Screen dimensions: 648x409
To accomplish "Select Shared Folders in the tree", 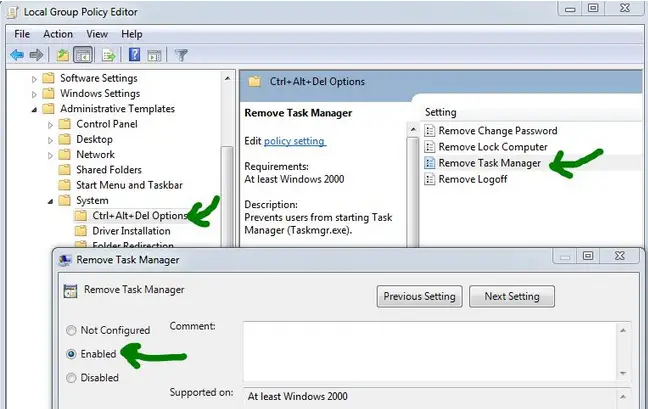I will click(109, 169).
